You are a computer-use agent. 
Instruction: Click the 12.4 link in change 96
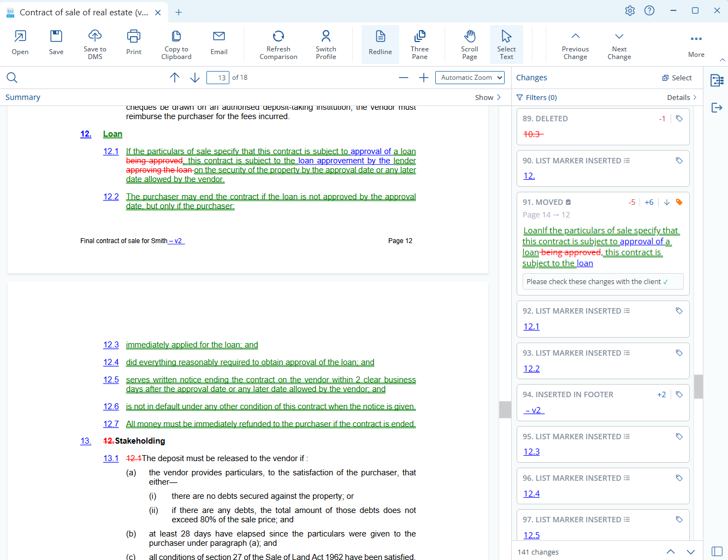click(531, 493)
